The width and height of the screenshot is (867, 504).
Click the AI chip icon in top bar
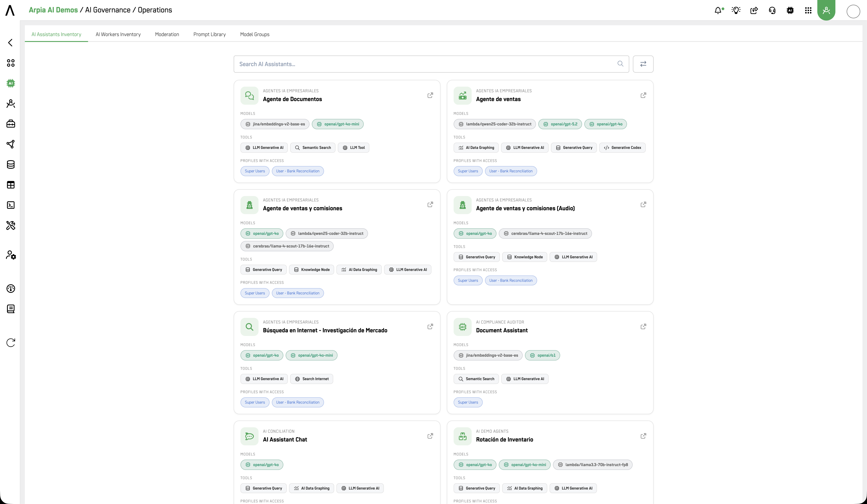790,10
